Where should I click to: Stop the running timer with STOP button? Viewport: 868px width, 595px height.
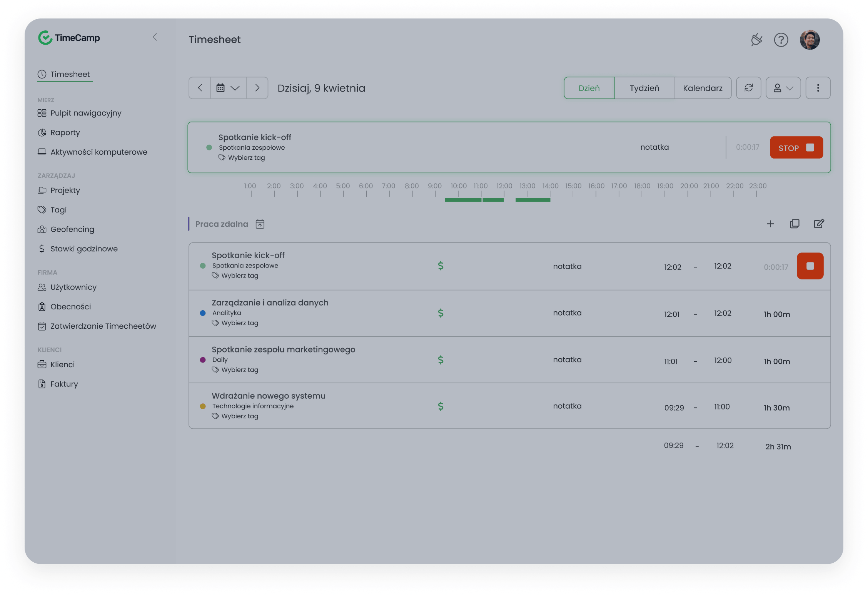pos(796,147)
